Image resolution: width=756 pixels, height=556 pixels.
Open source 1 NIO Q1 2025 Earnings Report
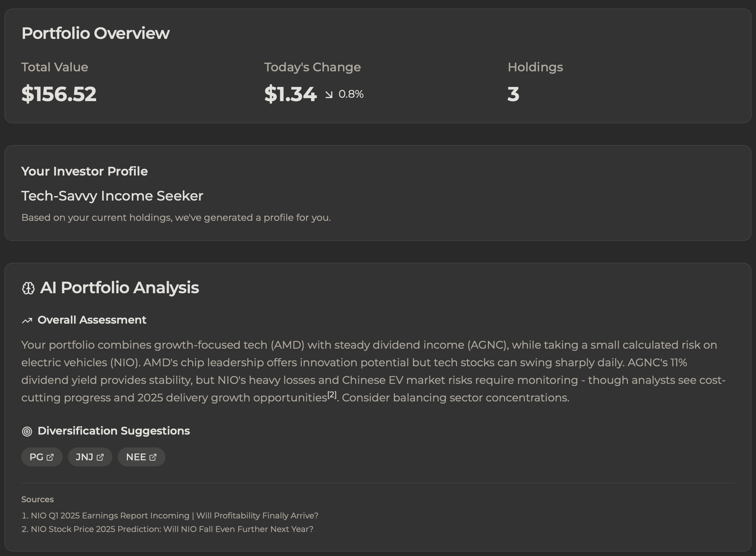[x=174, y=515]
